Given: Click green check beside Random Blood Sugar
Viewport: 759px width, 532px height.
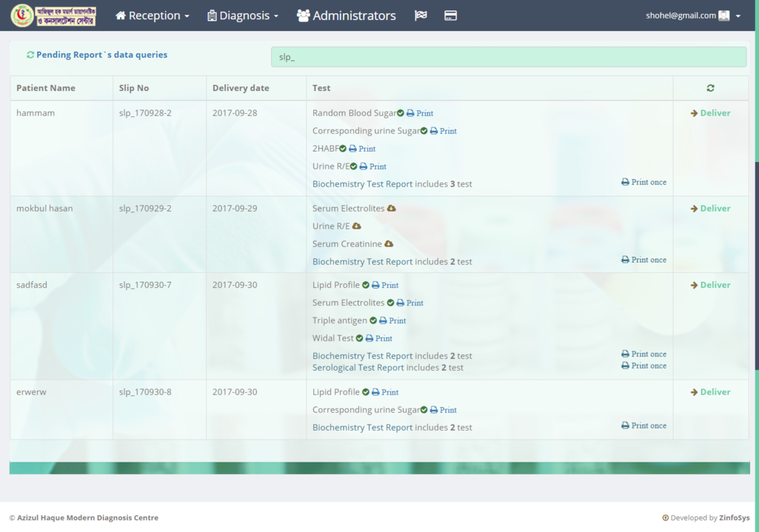Looking at the screenshot, I should 401,113.
